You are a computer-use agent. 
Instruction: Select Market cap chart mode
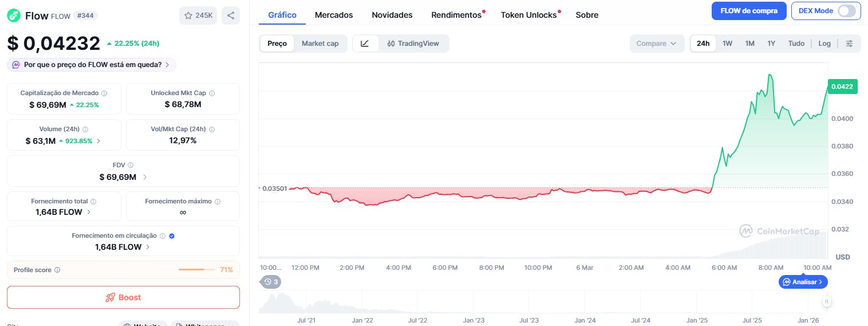(x=320, y=44)
